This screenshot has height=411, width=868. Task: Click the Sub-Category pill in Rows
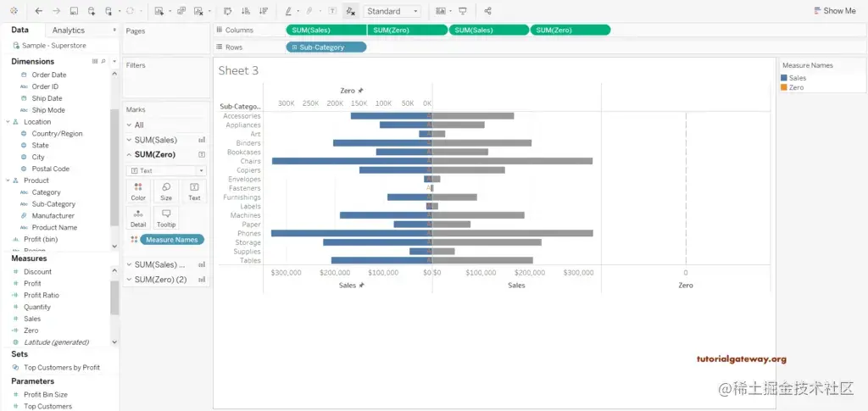point(326,47)
